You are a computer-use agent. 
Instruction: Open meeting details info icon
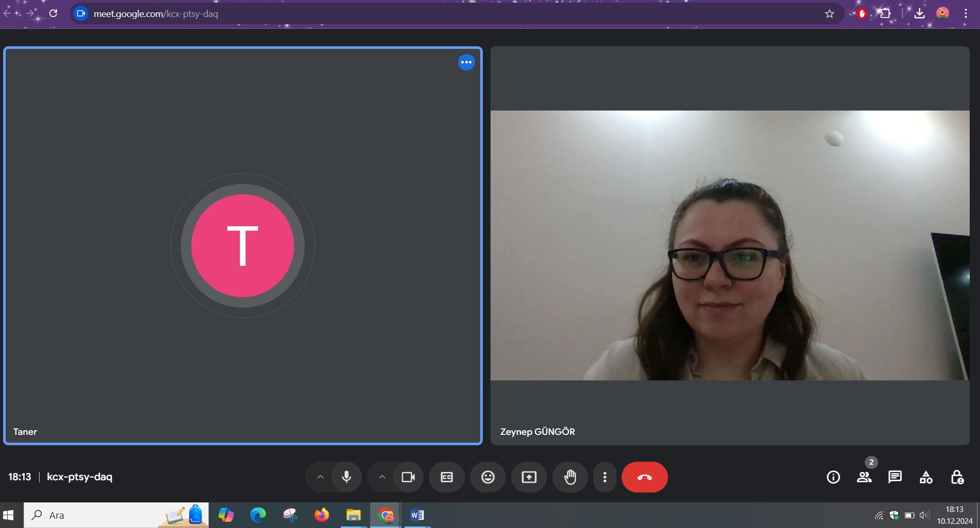click(x=833, y=477)
